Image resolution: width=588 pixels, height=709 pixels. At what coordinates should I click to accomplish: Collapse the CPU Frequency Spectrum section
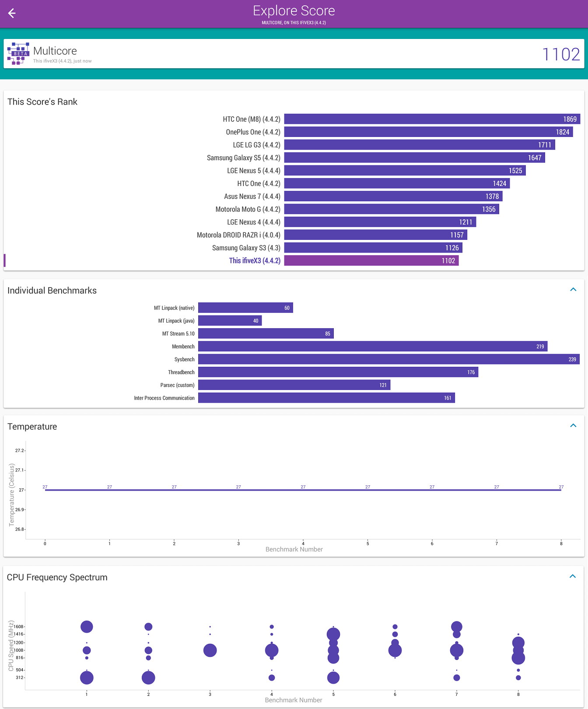coord(573,576)
